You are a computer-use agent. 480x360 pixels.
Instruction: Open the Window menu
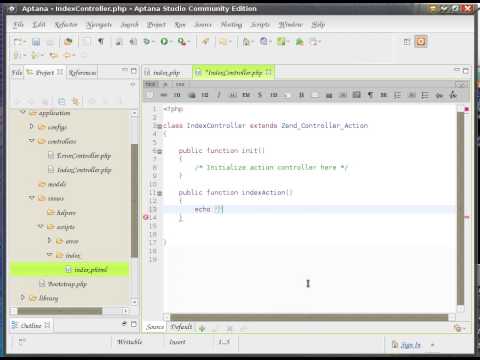(x=291, y=25)
